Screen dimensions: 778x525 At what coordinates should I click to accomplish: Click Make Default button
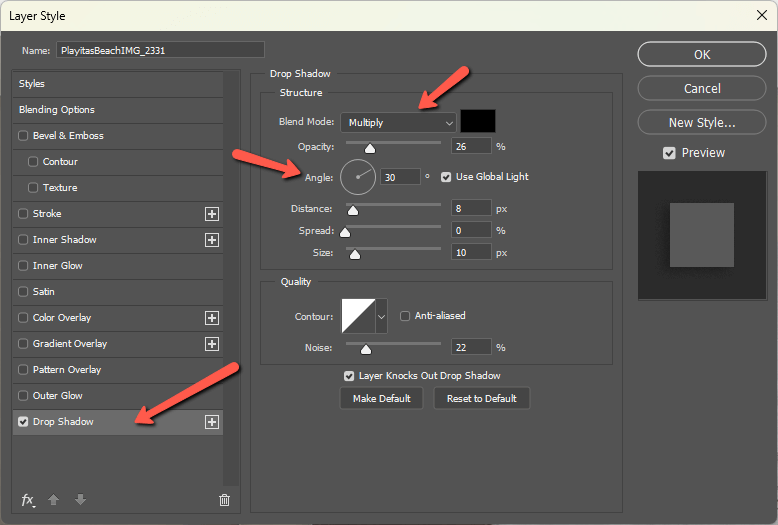[381, 398]
